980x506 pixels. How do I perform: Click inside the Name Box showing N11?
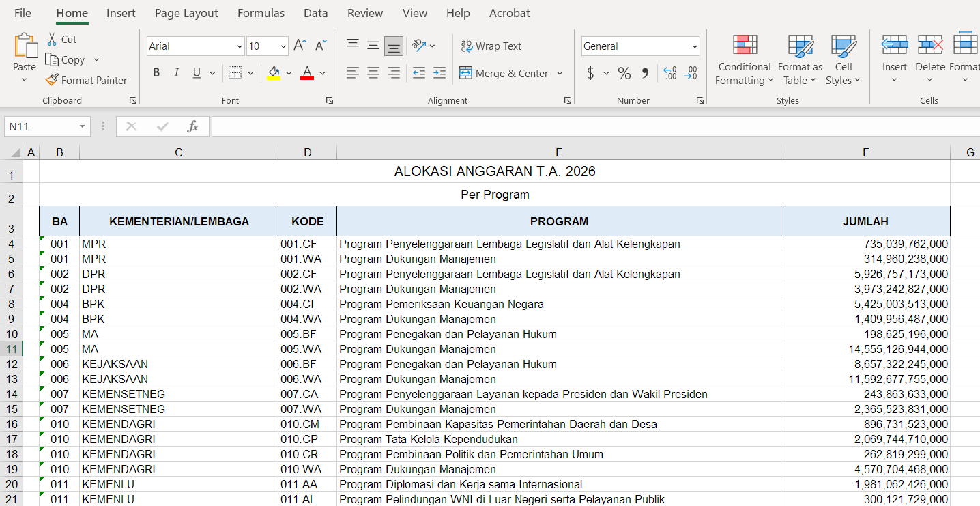tap(41, 126)
